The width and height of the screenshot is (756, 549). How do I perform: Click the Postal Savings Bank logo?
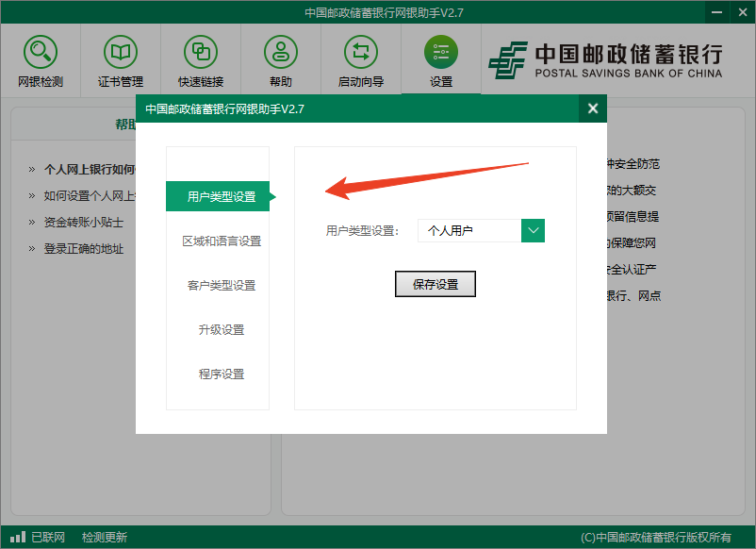point(606,60)
